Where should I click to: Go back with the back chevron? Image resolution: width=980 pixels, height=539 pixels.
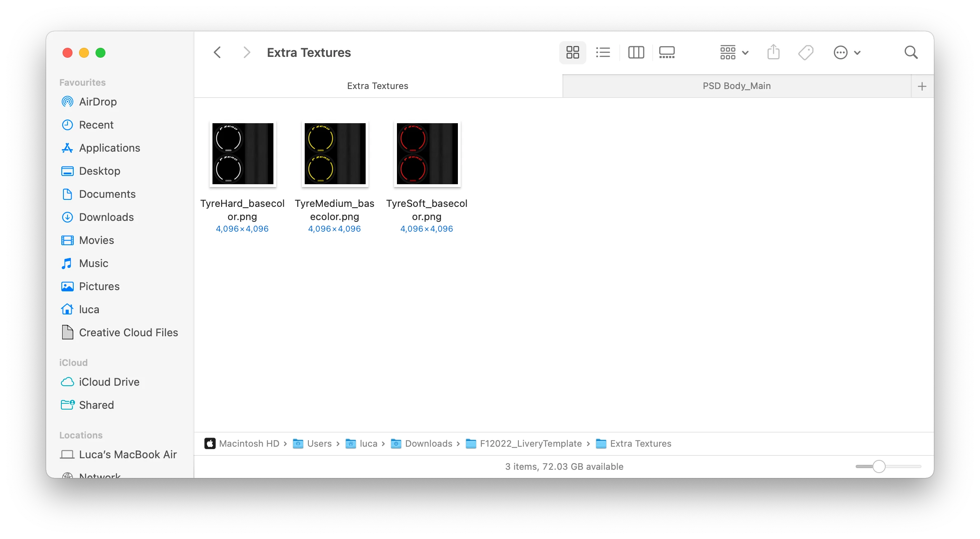(x=217, y=52)
